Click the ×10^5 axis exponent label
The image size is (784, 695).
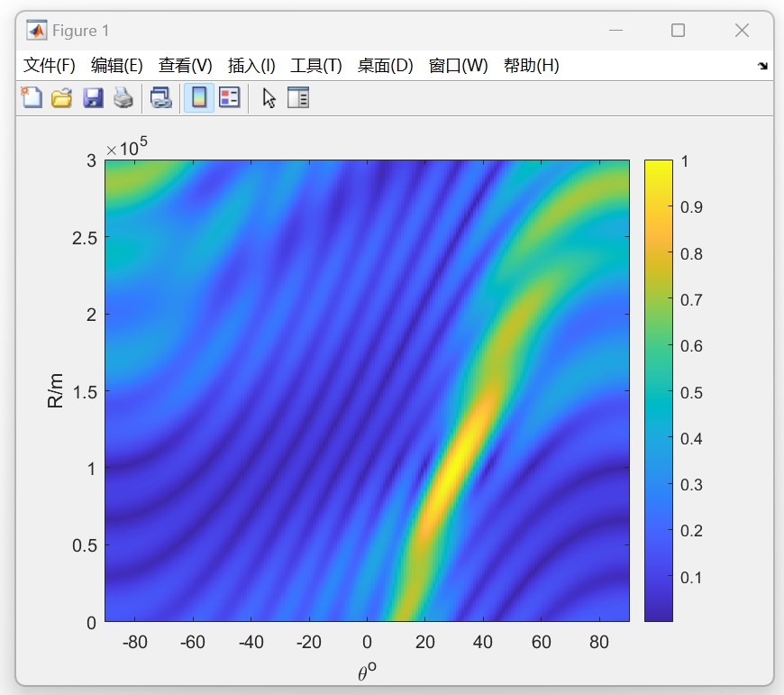pyautogui.click(x=126, y=147)
